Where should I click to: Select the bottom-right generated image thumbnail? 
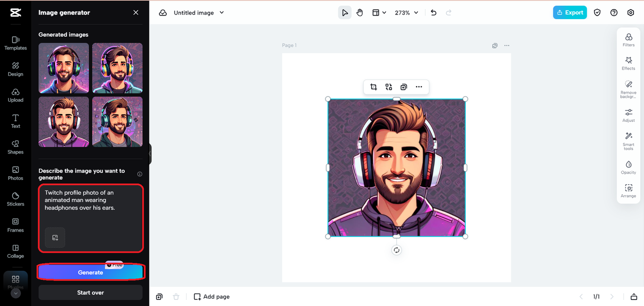(117, 122)
